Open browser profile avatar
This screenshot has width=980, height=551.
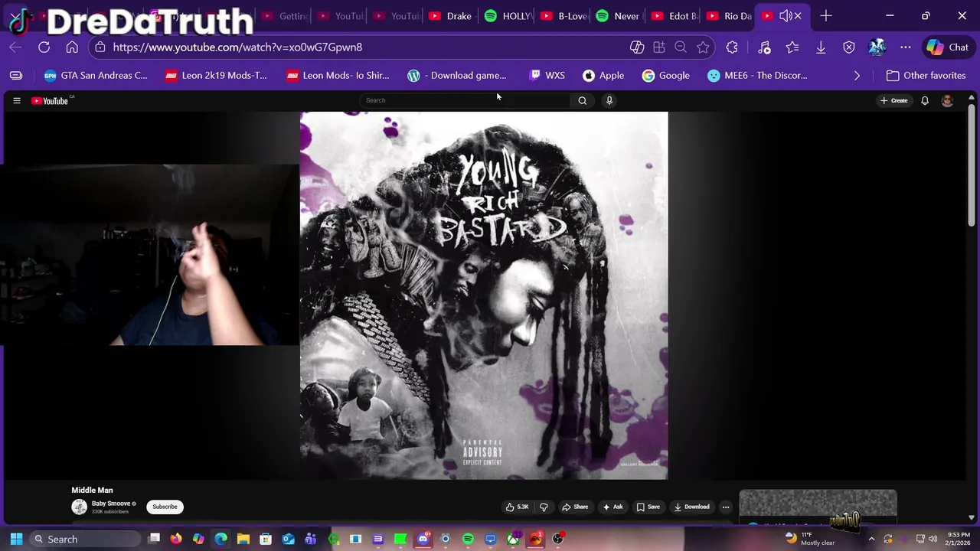tap(877, 47)
